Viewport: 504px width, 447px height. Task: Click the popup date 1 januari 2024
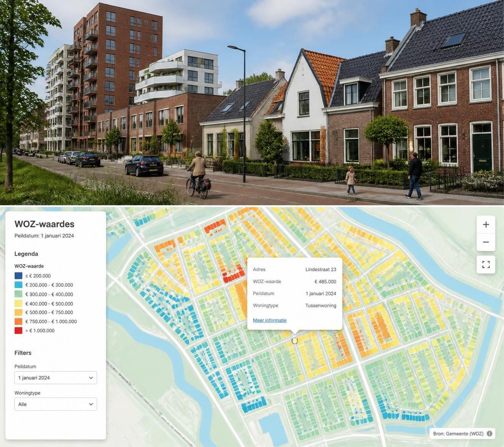point(321,293)
